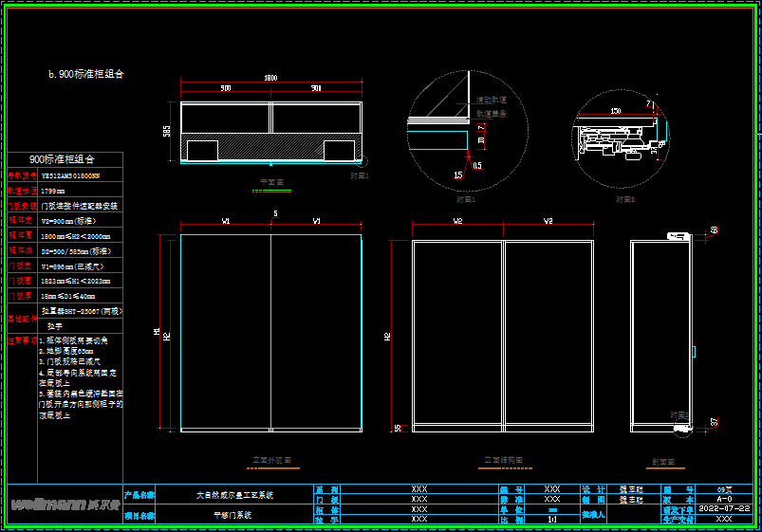This screenshot has width=762, height=532.
Task: Click the '大自然威尔曼工艺系统' product name cell
Action: pos(233,494)
